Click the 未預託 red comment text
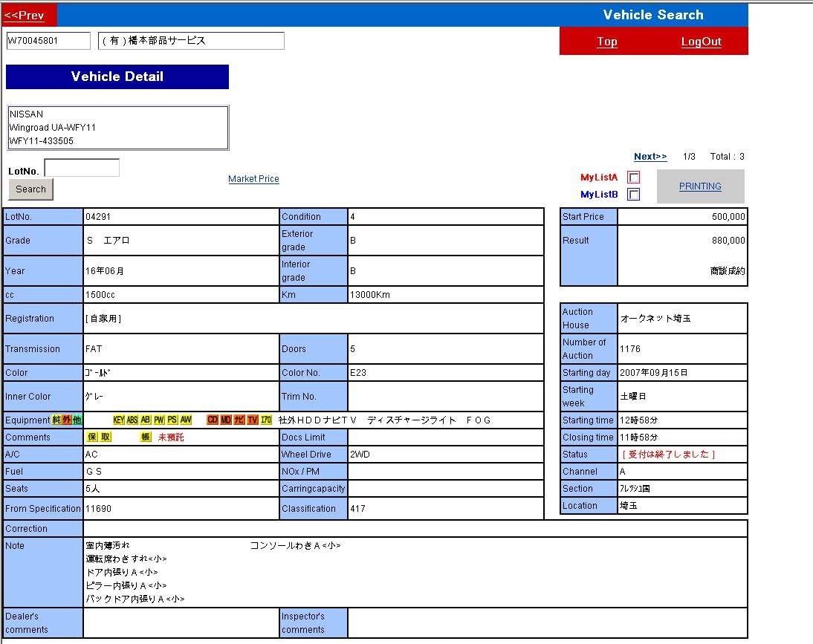Viewport: 813px width, 644px height. tap(171, 437)
